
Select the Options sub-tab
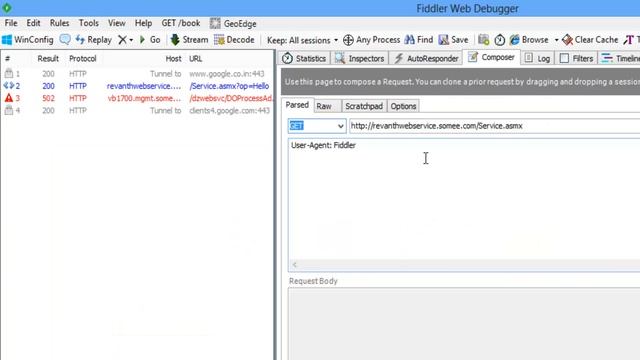pyautogui.click(x=403, y=106)
